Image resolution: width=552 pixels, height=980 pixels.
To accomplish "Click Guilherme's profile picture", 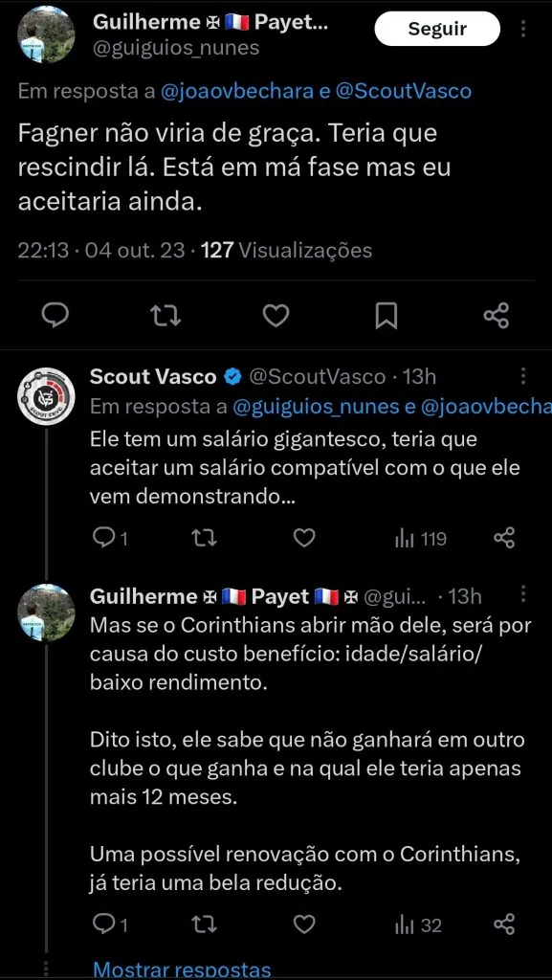I will click(x=45, y=33).
